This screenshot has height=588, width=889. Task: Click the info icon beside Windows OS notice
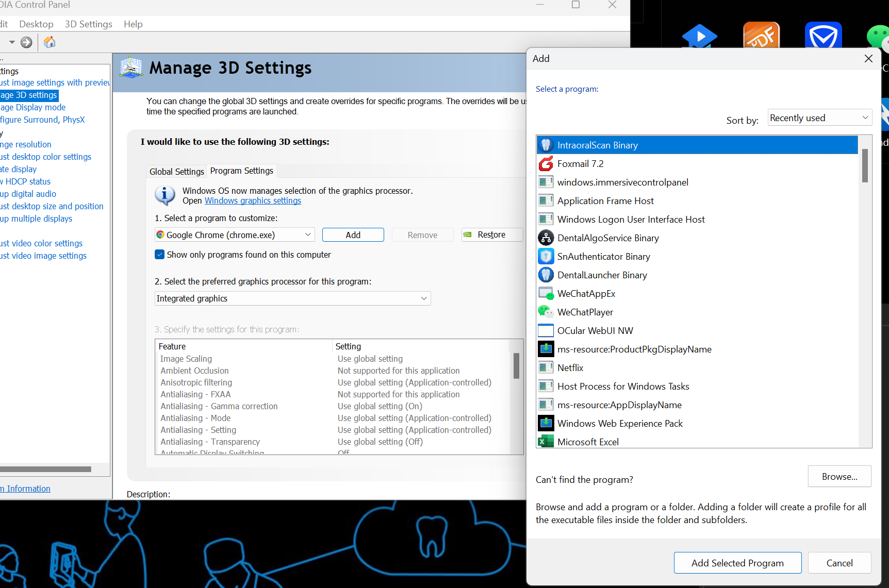coord(164,195)
